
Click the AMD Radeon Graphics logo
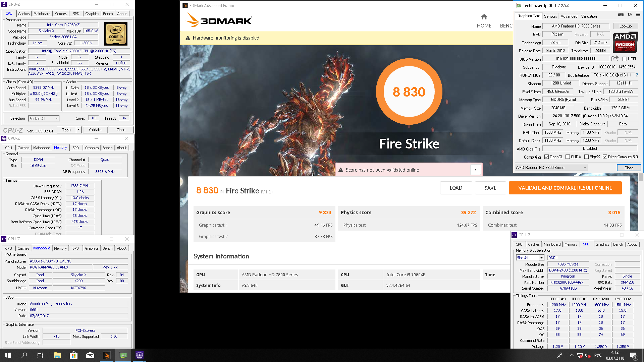pyautogui.click(x=625, y=42)
